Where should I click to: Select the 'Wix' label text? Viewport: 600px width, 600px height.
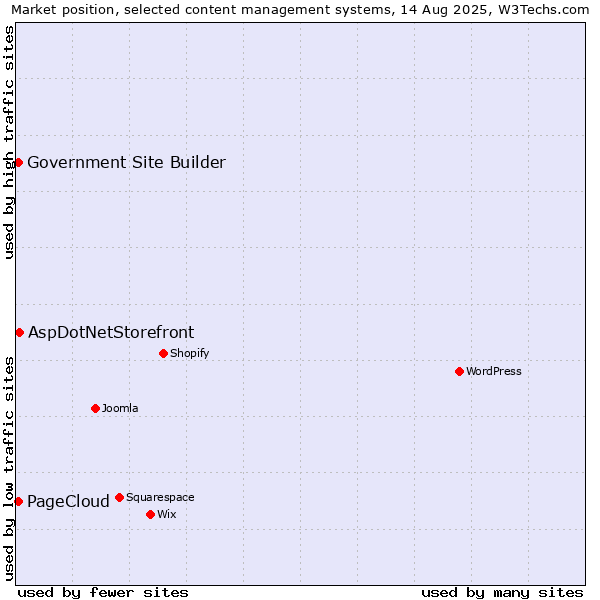167,514
